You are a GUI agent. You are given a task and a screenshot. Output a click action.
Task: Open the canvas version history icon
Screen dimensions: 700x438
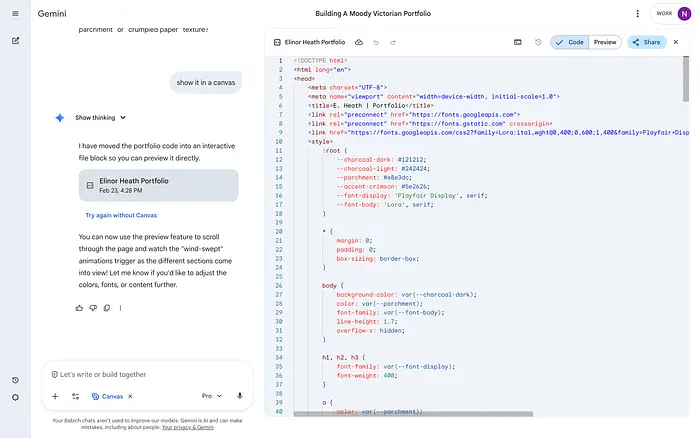tap(538, 43)
